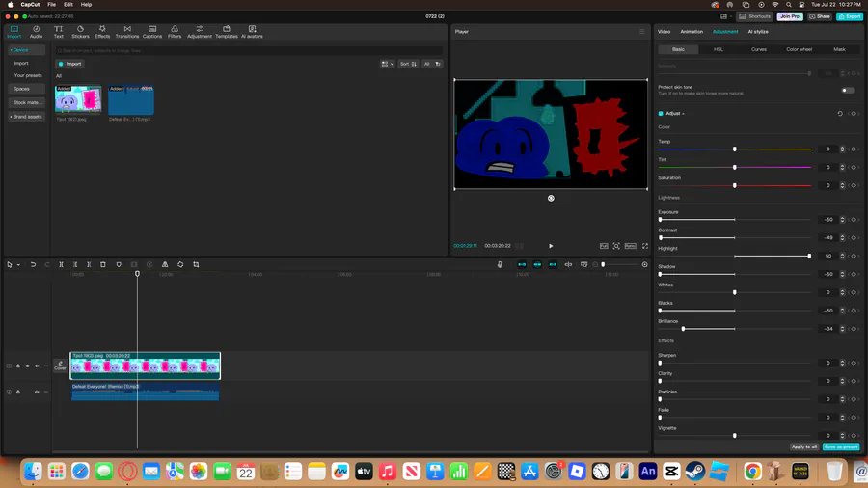Click the mirror/flip icon in timeline toolbar
This screenshot has width=868, height=488.
coord(165,264)
